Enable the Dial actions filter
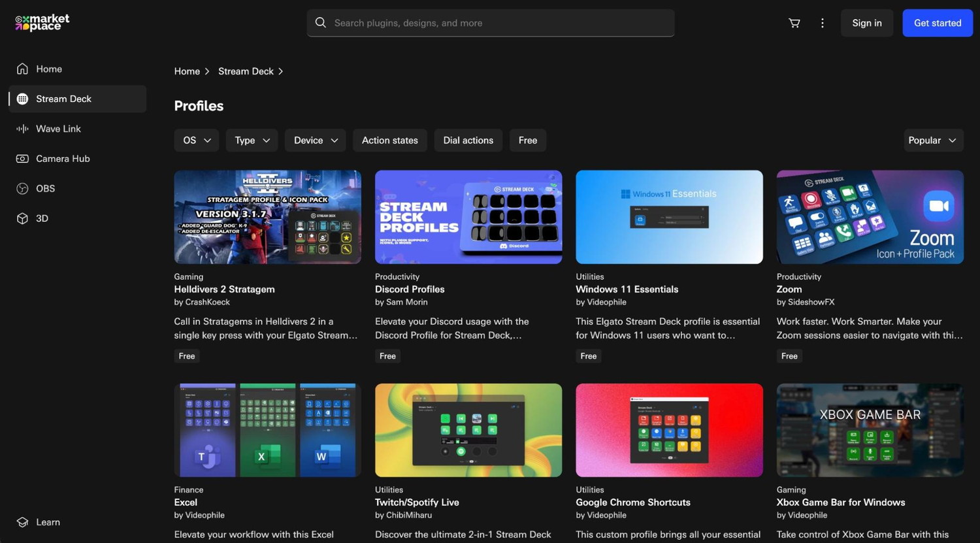This screenshot has height=543, width=980. click(468, 140)
